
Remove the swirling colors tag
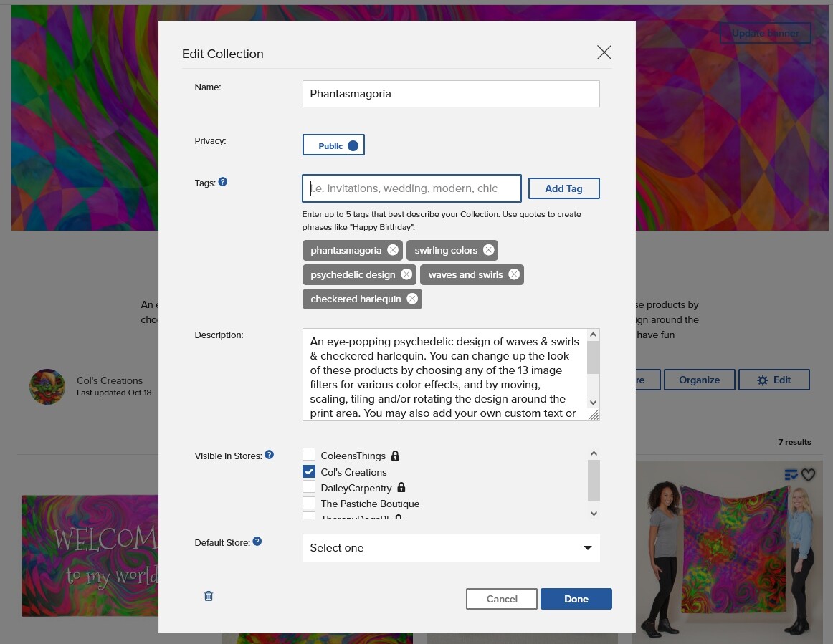pos(489,250)
